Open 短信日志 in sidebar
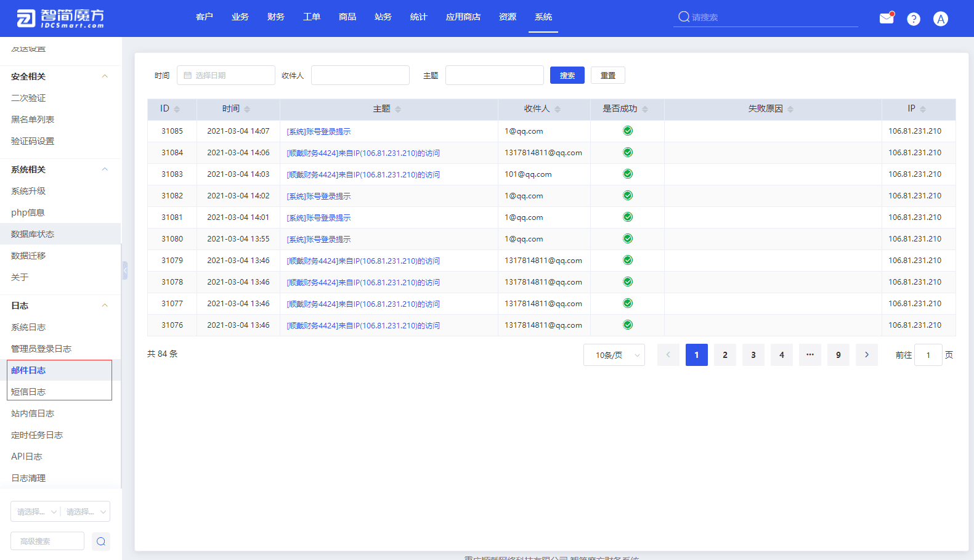This screenshot has height=560, width=974. pyautogui.click(x=28, y=392)
